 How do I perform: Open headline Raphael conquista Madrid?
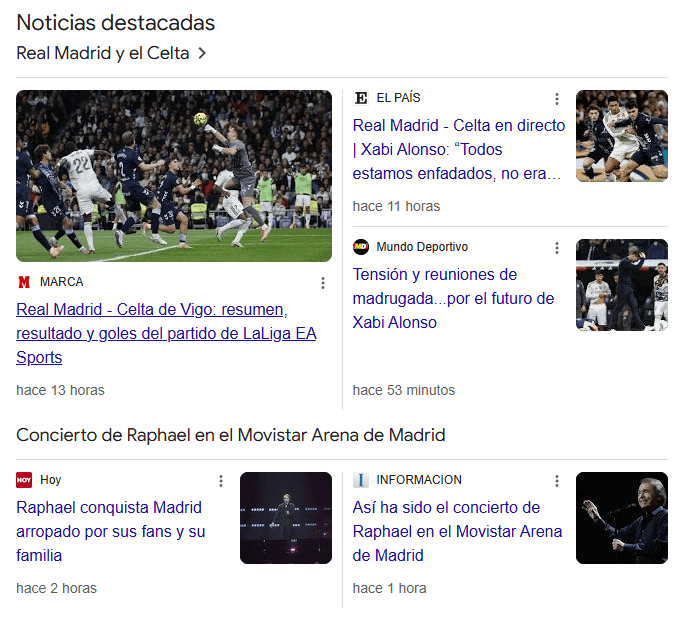tap(110, 531)
